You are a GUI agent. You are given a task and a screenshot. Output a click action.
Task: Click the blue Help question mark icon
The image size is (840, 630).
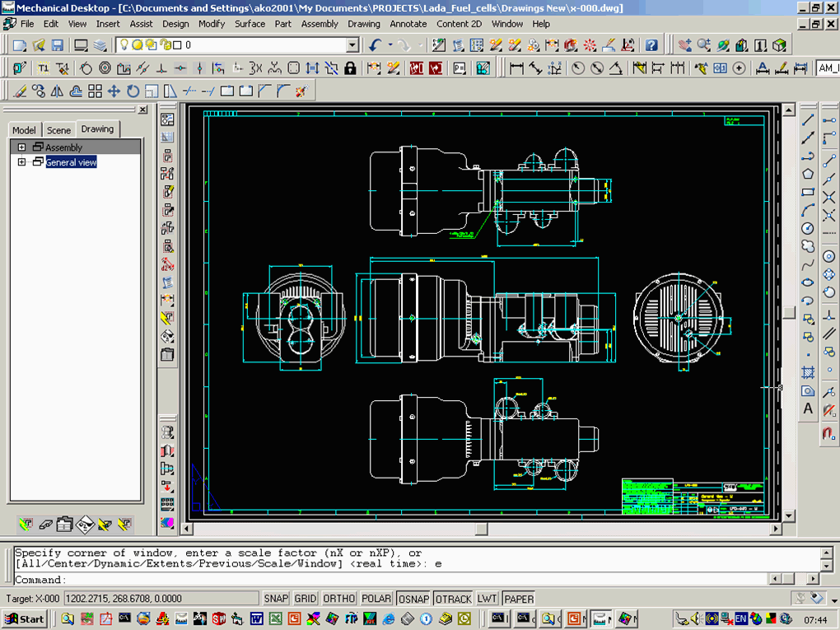click(651, 45)
